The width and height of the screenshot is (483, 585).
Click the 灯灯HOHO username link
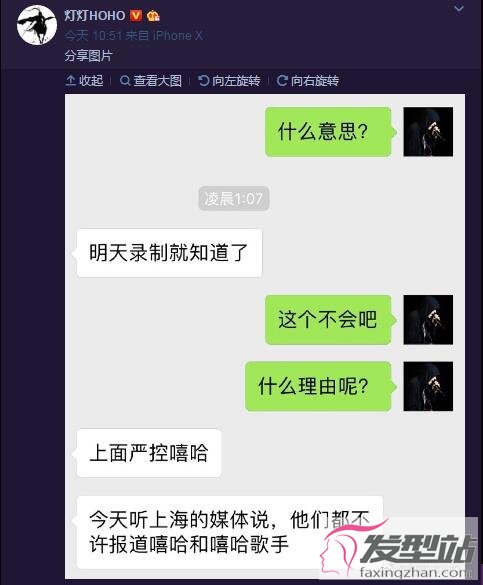click(x=95, y=16)
